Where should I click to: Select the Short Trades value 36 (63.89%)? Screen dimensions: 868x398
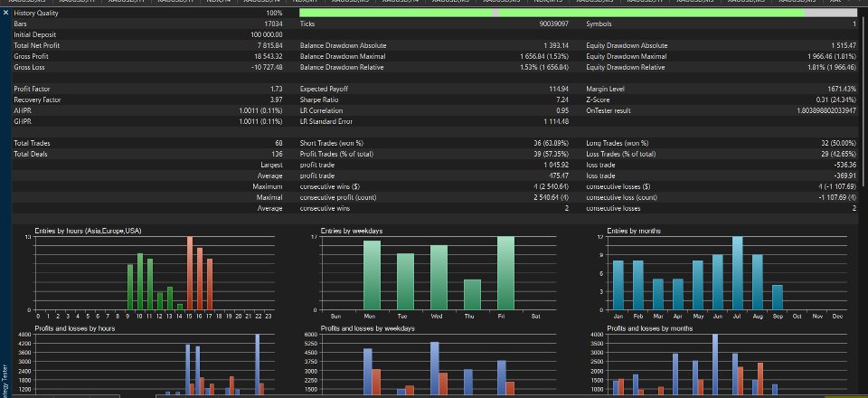tap(552, 143)
